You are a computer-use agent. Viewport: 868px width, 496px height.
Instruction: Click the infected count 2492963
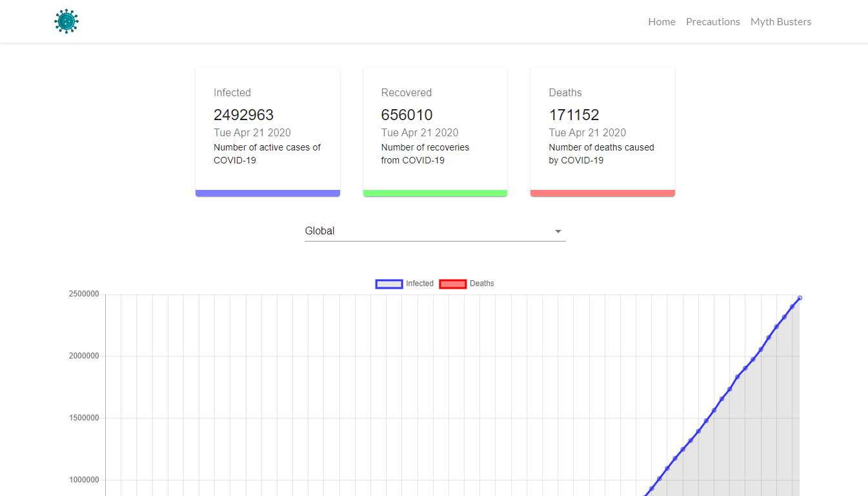coord(244,115)
